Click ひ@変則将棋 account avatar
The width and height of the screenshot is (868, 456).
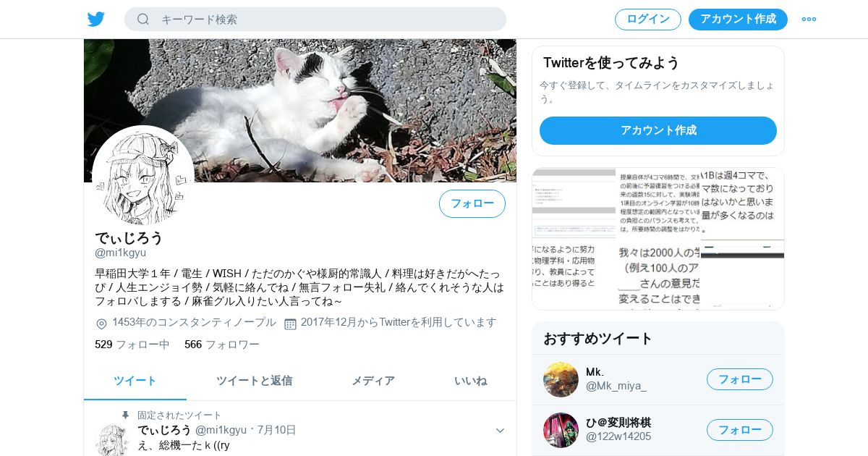(x=561, y=430)
